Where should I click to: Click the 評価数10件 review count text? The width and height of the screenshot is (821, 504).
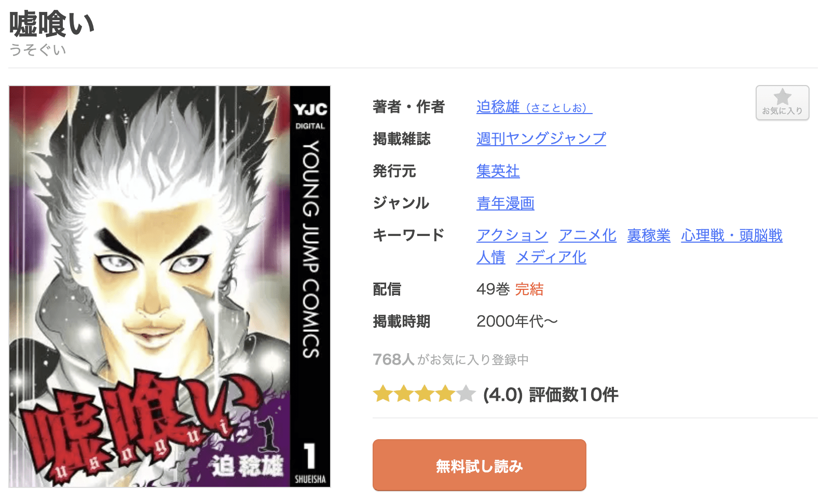point(573,395)
